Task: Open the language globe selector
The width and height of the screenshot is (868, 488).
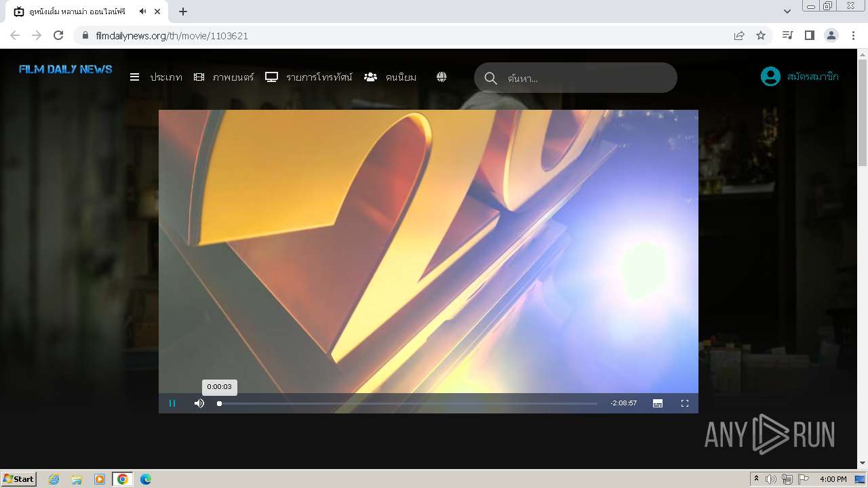Action: [441, 77]
